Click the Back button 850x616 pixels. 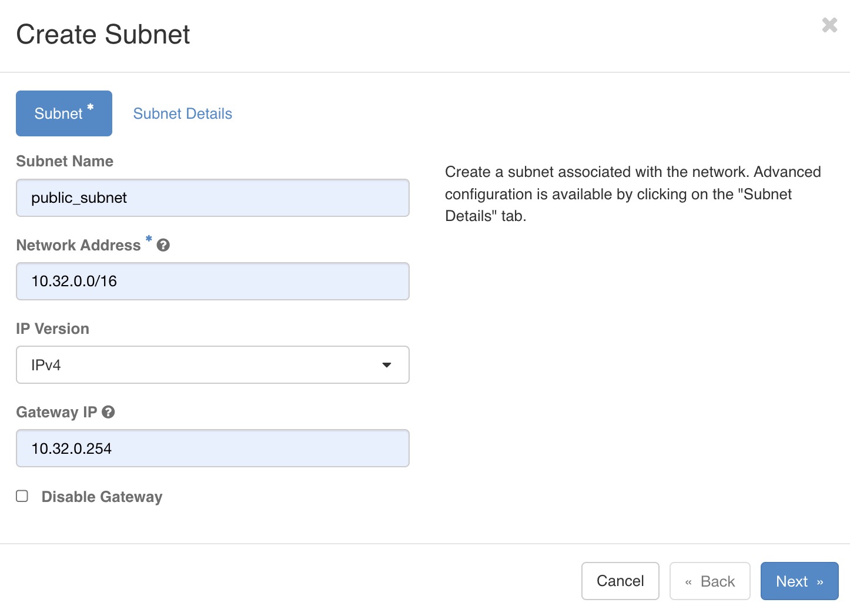point(710,581)
